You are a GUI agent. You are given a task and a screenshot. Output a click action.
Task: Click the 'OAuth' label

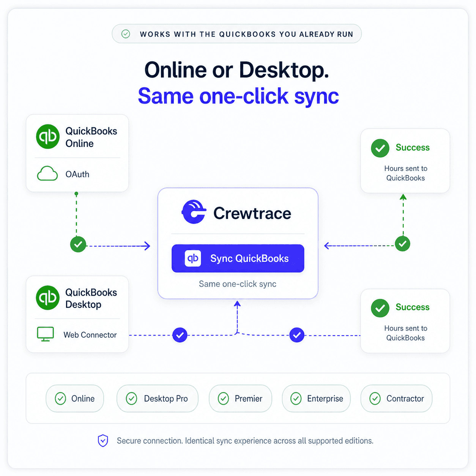(77, 174)
